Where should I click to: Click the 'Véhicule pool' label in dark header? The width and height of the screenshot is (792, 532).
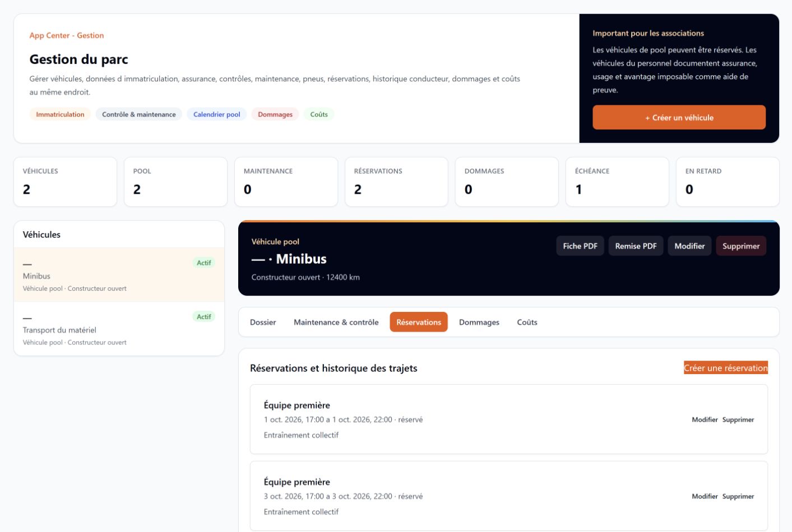[x=275, y=241]
